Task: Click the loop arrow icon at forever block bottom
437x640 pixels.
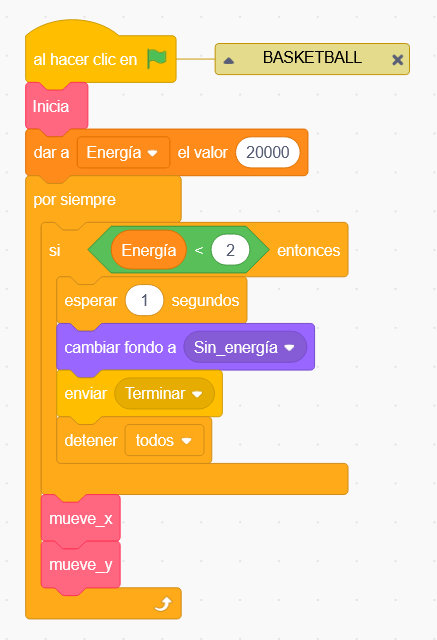Action: click(163, 604)
